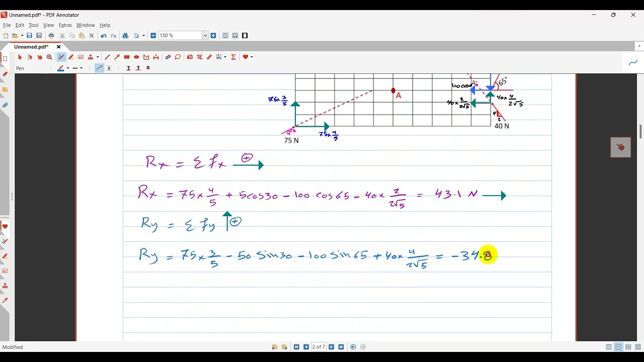Toggle full screen mode icon
The height and width of the screenshot is (362, 644).
point(245,36)
